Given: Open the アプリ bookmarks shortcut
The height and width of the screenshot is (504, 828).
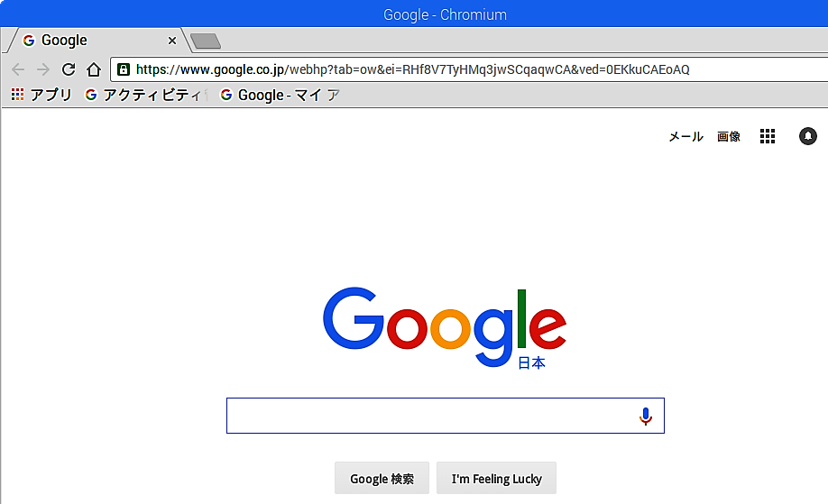Looking at the screenshot, I should click(41, 95).
